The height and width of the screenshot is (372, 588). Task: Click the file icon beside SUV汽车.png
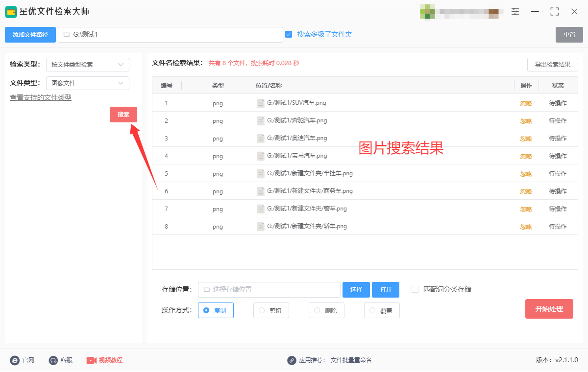click(x=261, y=103)
